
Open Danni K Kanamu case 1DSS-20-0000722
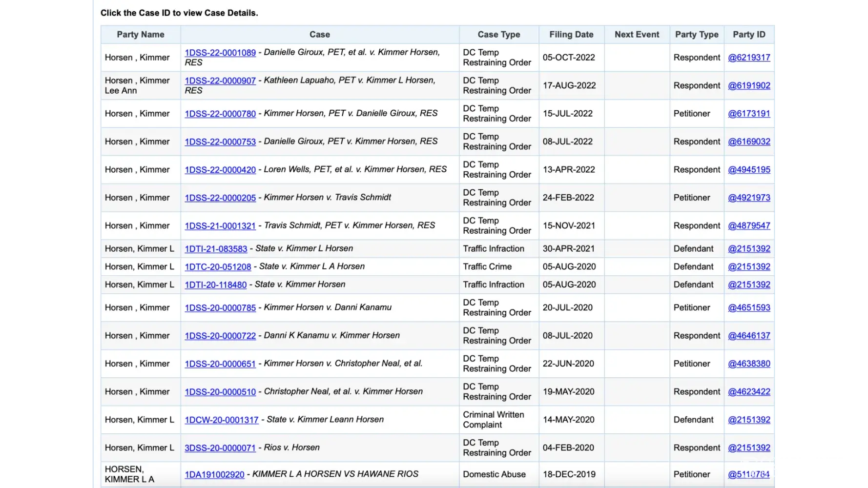pos(220,336)
